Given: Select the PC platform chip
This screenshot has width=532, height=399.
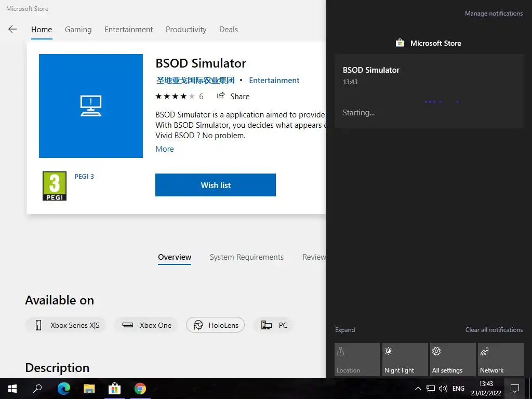Looking at the screenshot, I should [x=273, y=325].
